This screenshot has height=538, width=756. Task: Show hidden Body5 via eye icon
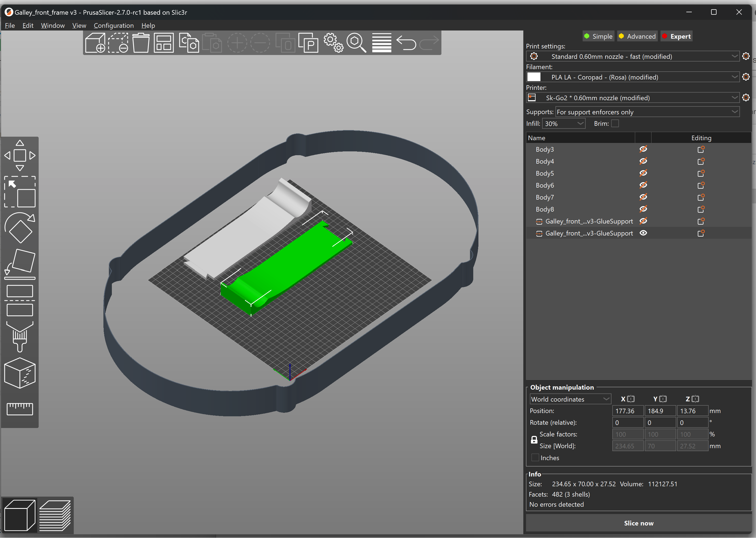[x=643, y=173]
